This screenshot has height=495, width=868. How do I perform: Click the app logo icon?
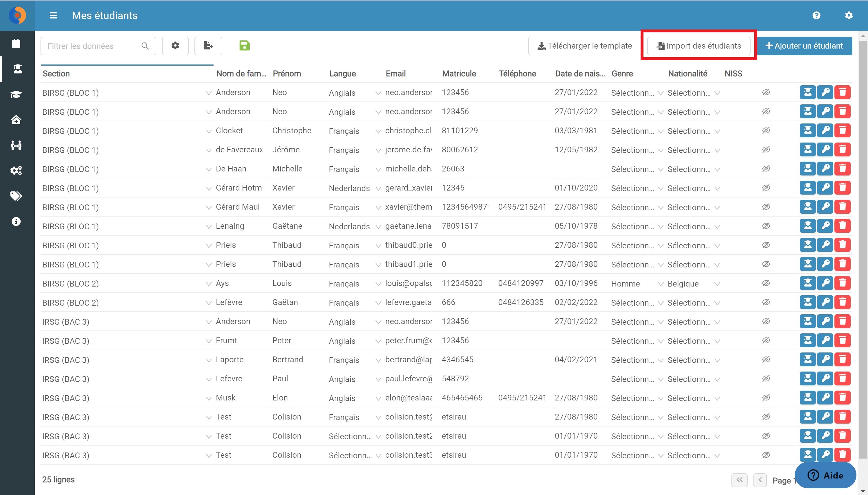point(17,15)
